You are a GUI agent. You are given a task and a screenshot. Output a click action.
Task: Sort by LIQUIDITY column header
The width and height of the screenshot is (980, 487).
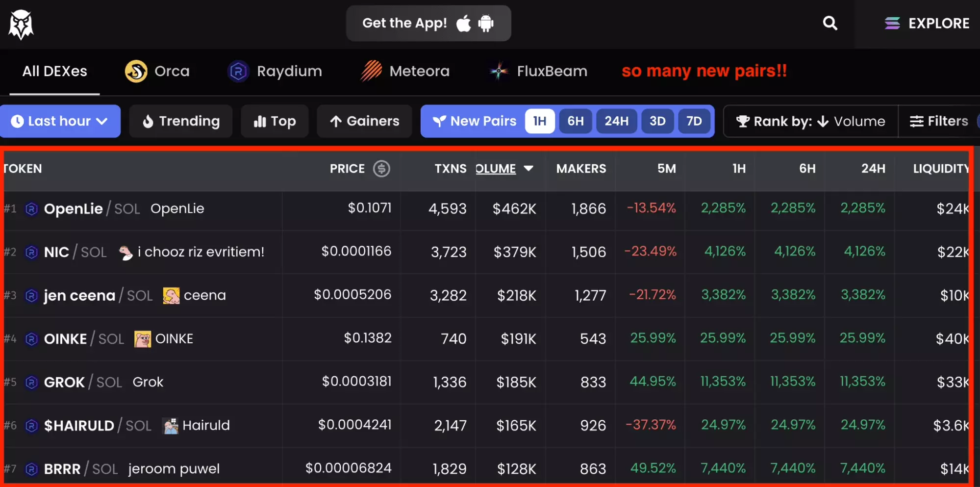[941, 169]
